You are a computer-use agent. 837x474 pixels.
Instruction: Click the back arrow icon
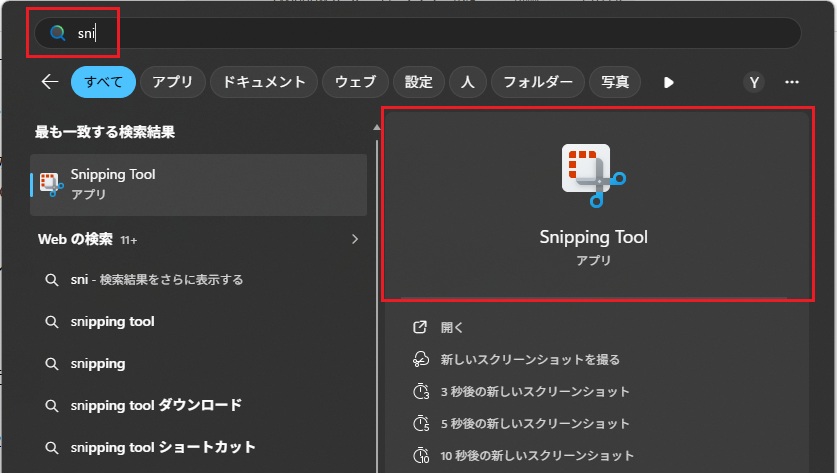click(49, 82)
